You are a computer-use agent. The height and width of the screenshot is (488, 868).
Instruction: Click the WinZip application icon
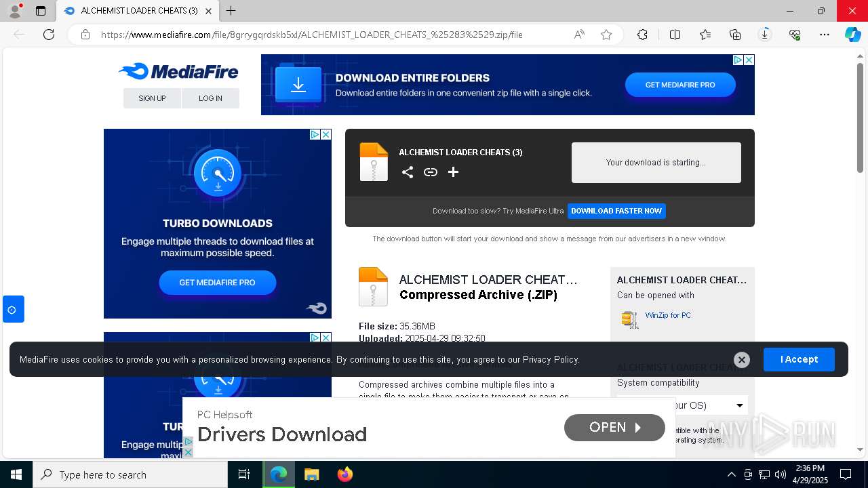pyautogui.click(x=630, y=319)
